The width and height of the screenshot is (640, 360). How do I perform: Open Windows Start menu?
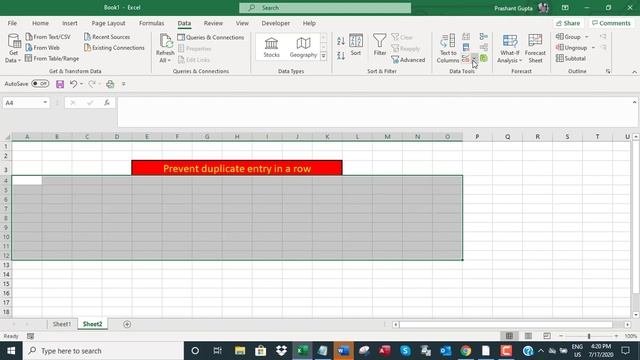pos(11,351)
